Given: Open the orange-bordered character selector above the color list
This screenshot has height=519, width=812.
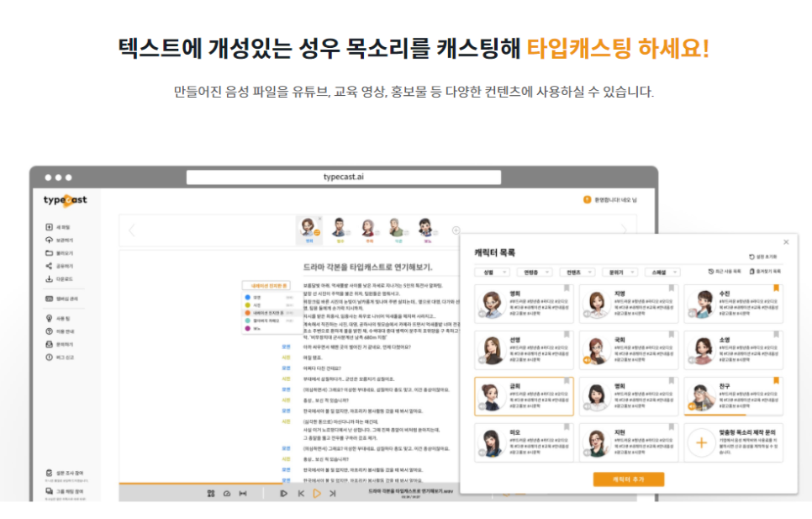Looking at the screenshot, I should 266,285.
